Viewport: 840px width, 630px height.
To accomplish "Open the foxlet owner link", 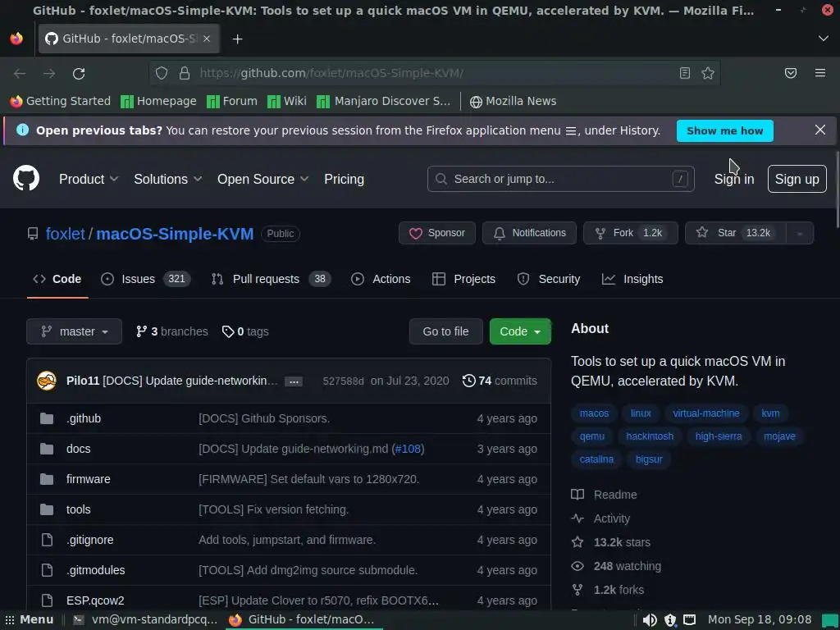I will pyautogui.click(x=66, y=234).
